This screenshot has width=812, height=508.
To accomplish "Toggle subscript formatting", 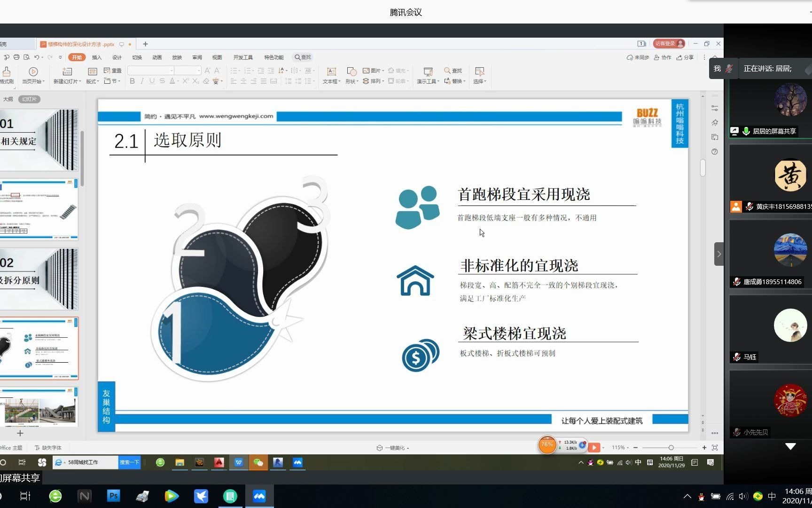I will pos(195,81).
